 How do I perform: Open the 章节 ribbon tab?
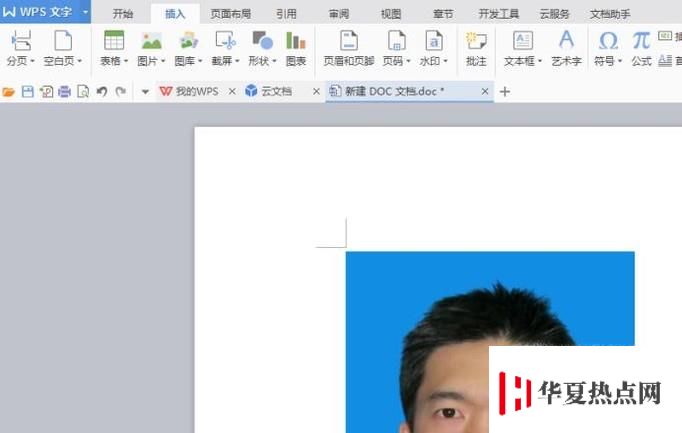click(443, 14)
